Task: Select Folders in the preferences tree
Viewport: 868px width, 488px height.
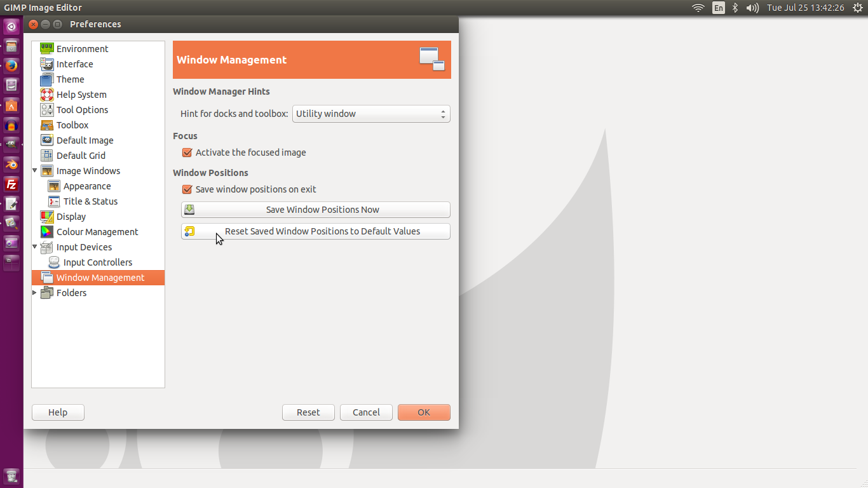Action: coord(71,293)
